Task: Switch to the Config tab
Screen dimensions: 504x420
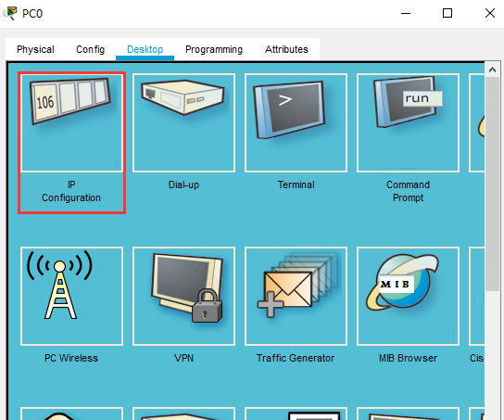Action: click(90, 49)
